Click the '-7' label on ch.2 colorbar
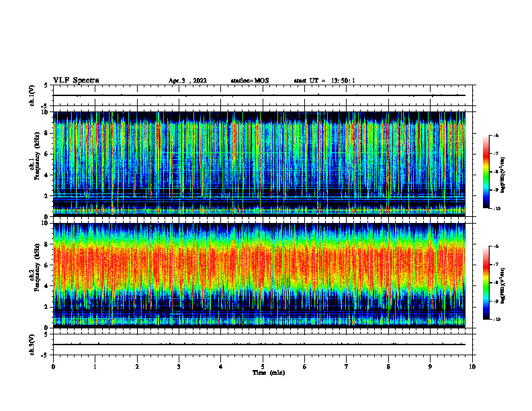 [496, 265]
